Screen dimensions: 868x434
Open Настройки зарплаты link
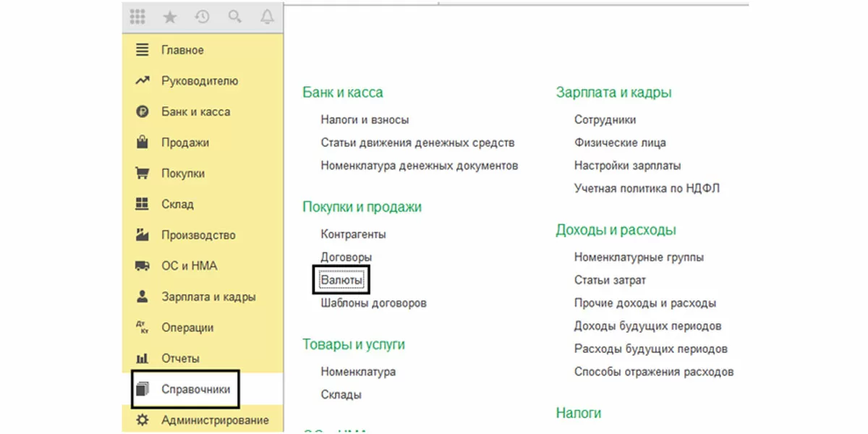(627, 166)
